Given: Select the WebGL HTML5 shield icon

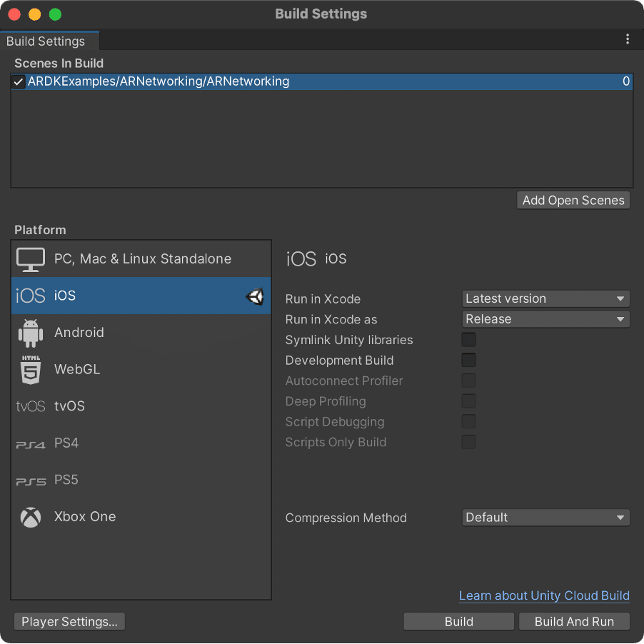Looking at the screenshot, I should [31, 369].
